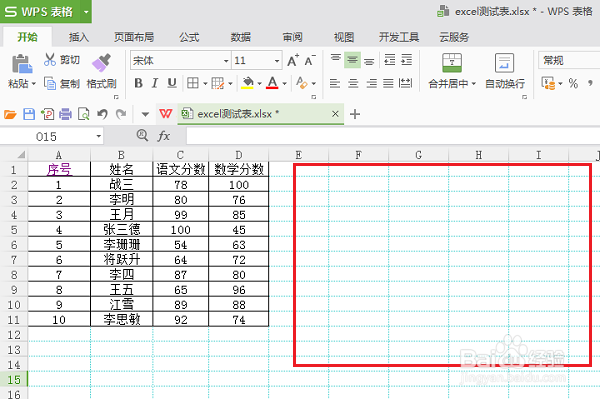
Task: Open the insert function fx button
Action: click(163, 136)
